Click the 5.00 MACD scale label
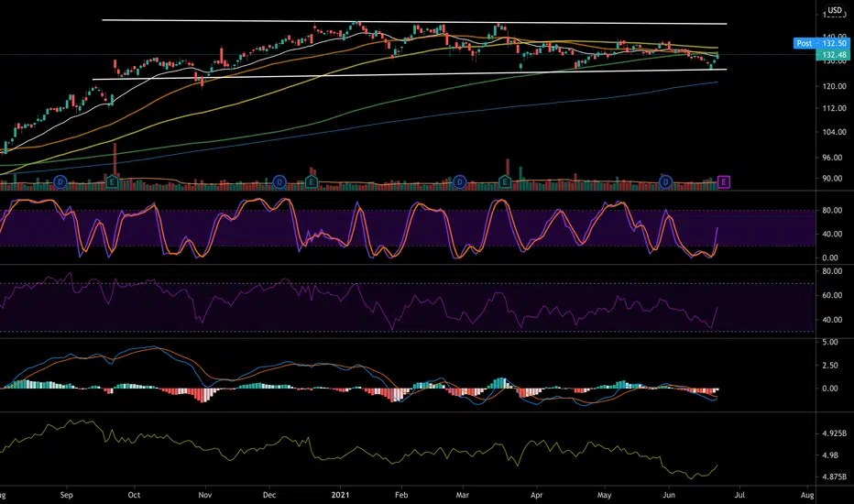 click(830, 342)
